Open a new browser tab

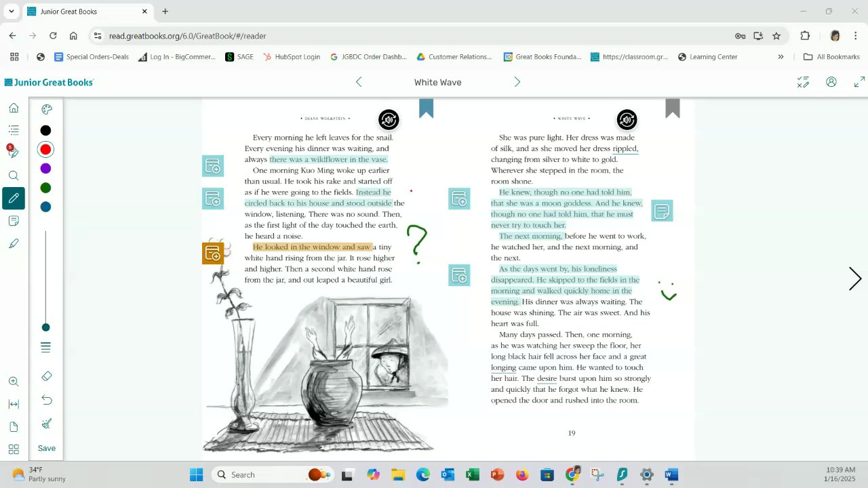165,12
